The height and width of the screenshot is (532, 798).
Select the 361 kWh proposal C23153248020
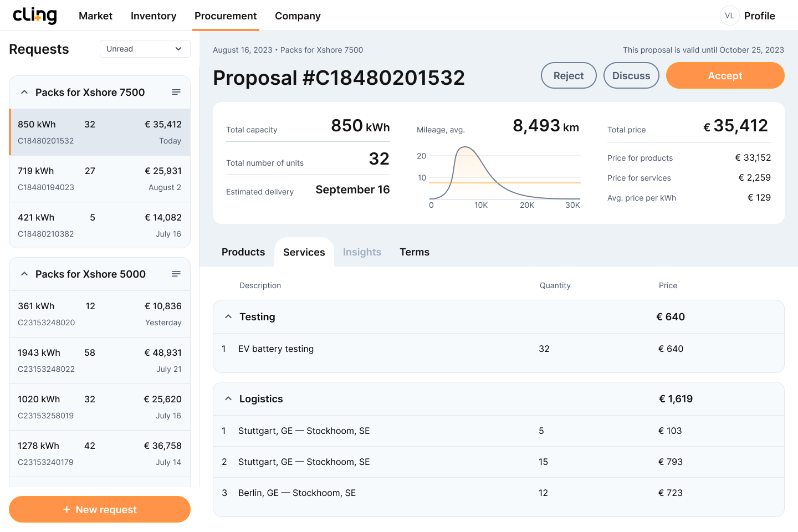pyautogui.click(x=100, y=314)
